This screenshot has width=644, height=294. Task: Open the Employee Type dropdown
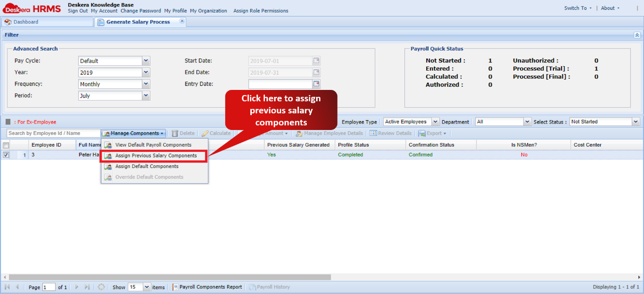tap(434, 122)
